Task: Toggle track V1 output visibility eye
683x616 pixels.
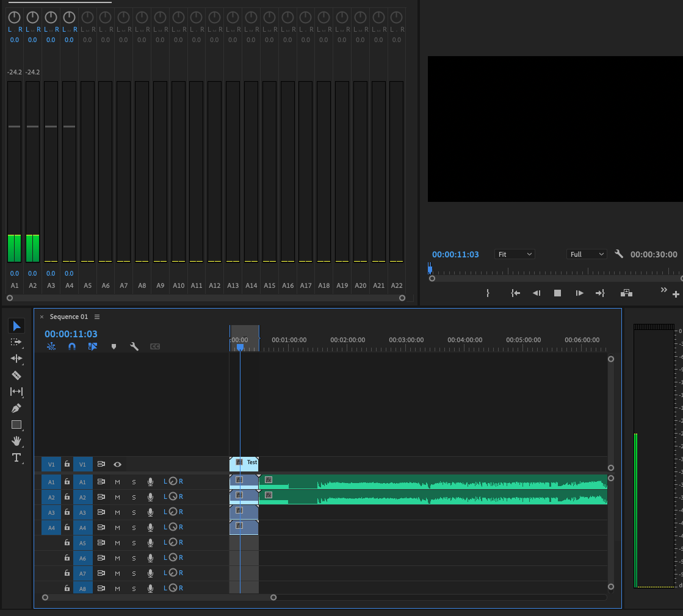Action: [x=117, y=464]
